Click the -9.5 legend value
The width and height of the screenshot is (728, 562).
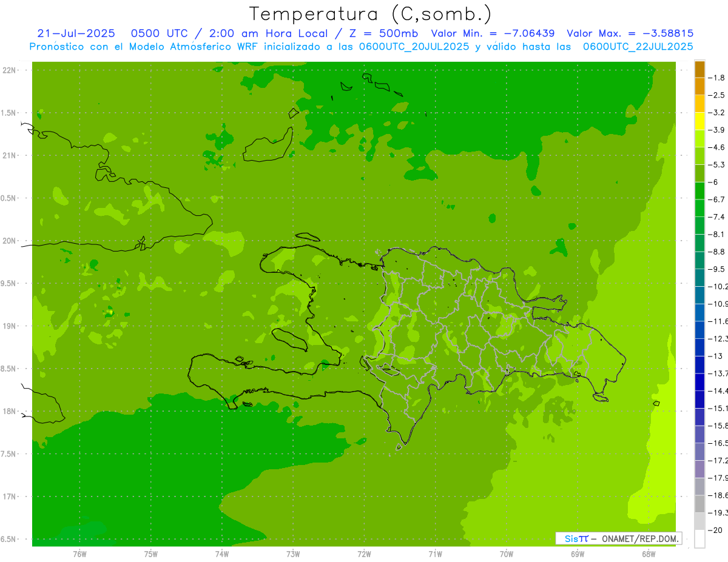[x=716, y=269]
